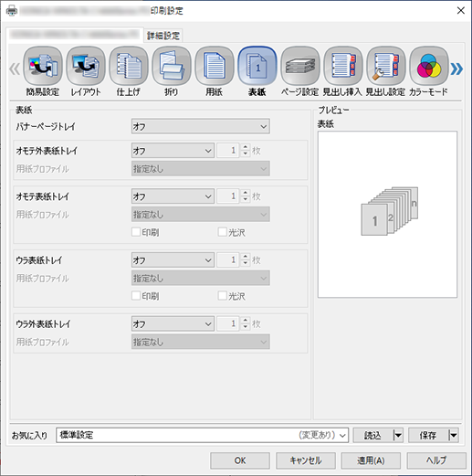Expand 用紙プロファイル dropdown under オモテ表紙トレイ
Screen dimensions: 472x476
201,215
